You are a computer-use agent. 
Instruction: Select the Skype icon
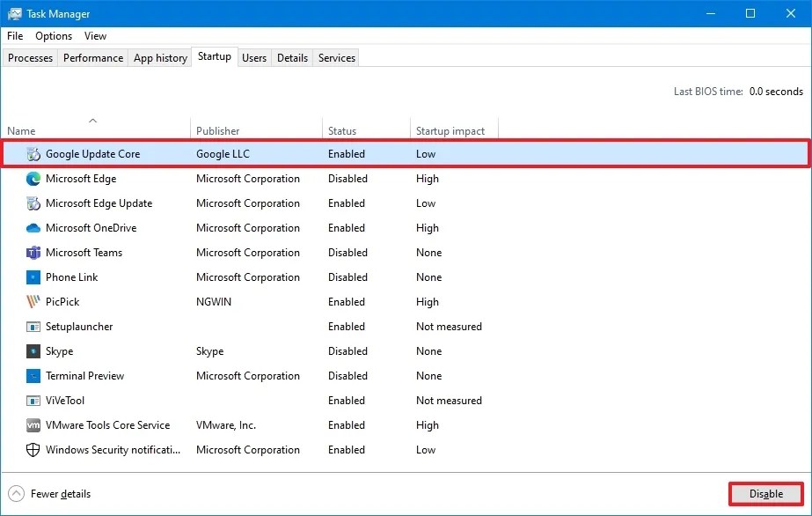click(x=33, y=351)
